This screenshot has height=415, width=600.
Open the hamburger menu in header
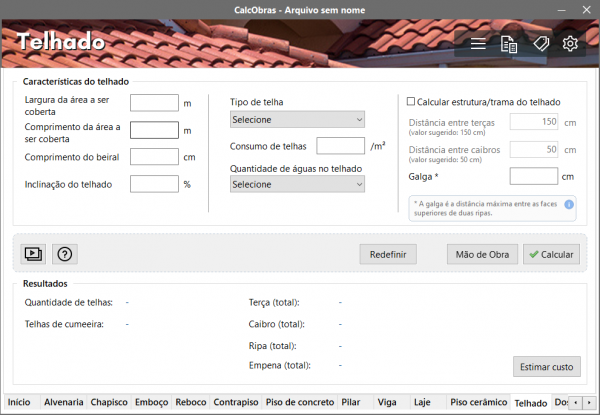[x=479, y=44]
